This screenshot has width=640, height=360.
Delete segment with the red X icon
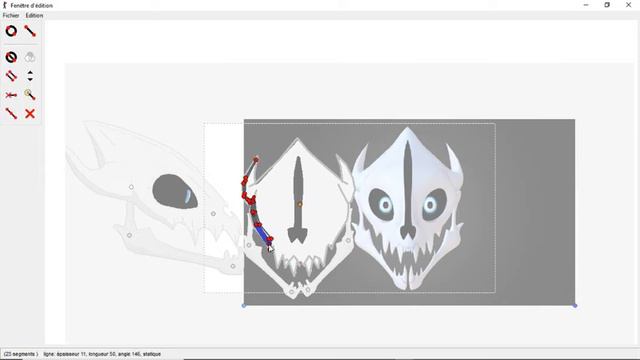click(30, 113)
